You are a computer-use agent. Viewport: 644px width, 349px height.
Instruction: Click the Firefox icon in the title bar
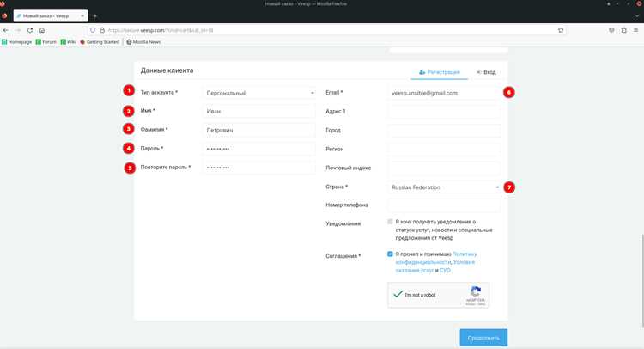(x=3, y=3)
